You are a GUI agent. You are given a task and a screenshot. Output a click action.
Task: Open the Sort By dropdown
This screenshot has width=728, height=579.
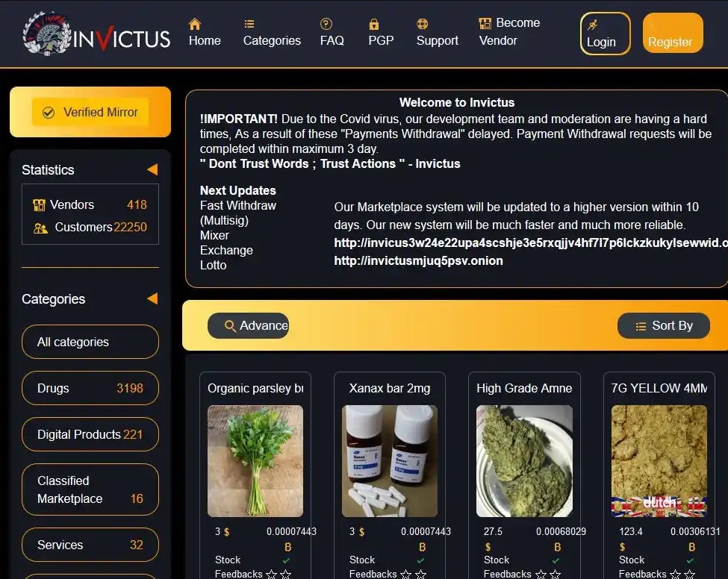tap(664, 325)
